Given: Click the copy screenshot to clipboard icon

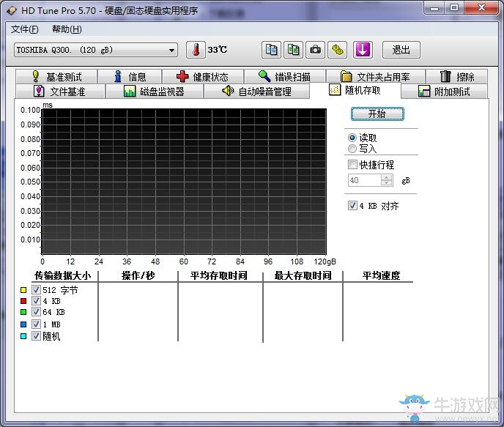Looking at the screenshot, I should [293, 50].
